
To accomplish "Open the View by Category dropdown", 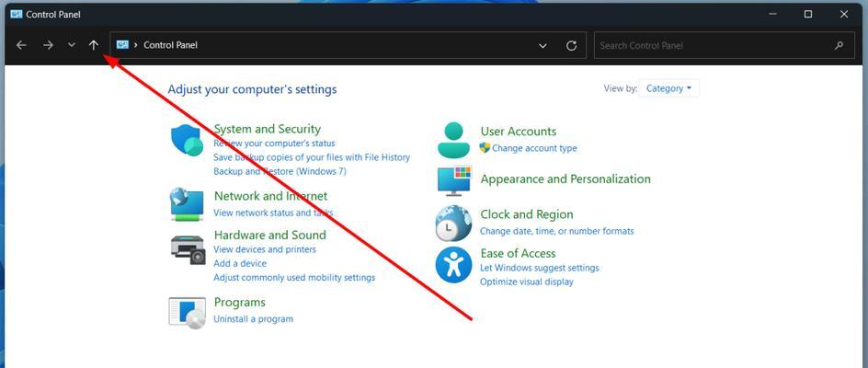I will coord(668,88).
